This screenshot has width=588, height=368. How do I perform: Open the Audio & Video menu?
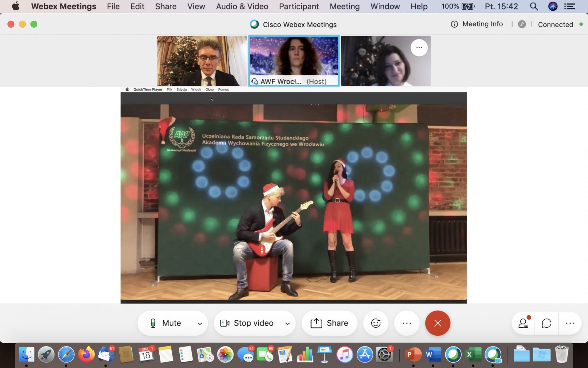[x=242, y=6]
